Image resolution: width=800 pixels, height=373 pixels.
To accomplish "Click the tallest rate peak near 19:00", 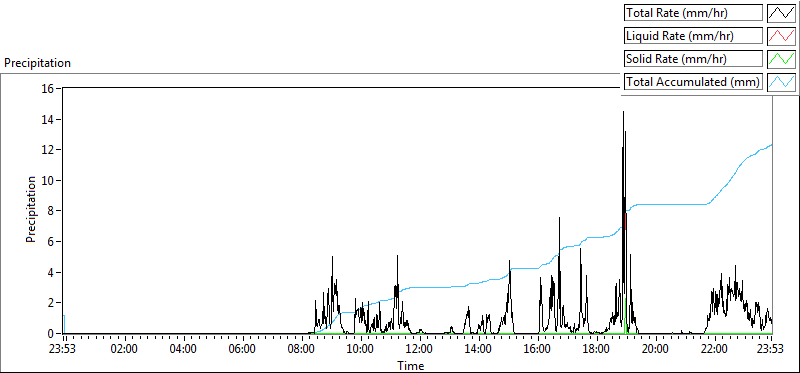I will click(x=623, y=111).
